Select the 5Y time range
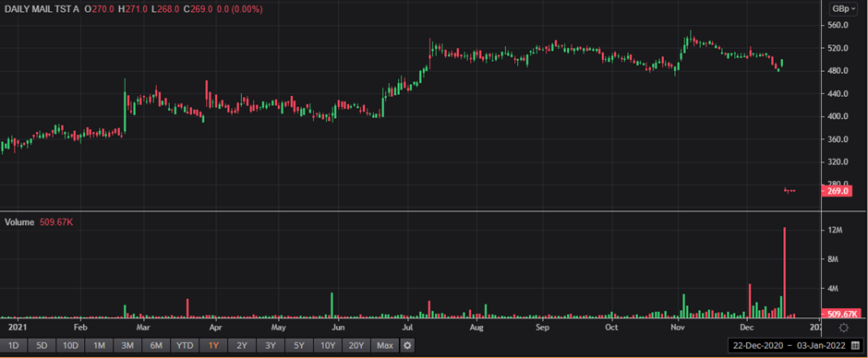868x358 pixels. (299, 346)
